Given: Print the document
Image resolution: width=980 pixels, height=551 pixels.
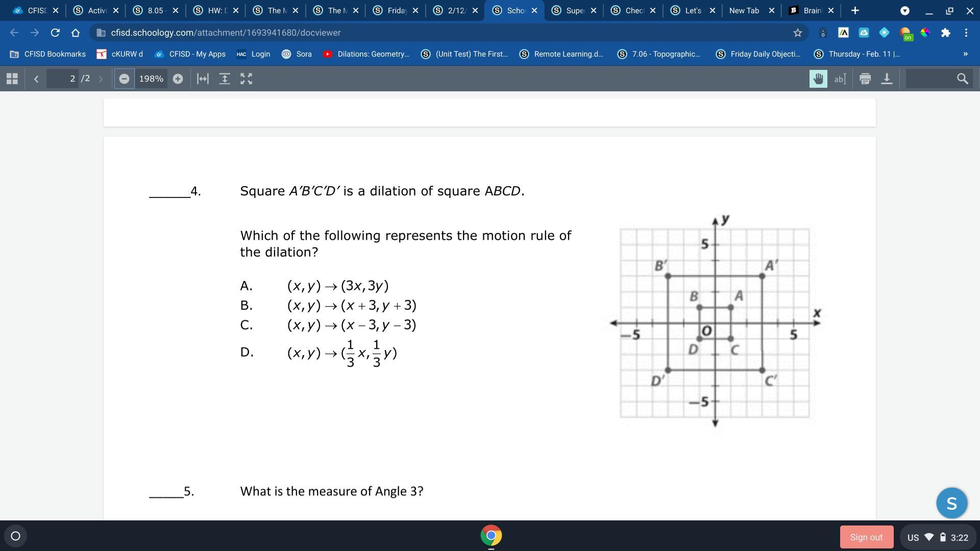Looking at the screenshot, I should tap(865, 79).
